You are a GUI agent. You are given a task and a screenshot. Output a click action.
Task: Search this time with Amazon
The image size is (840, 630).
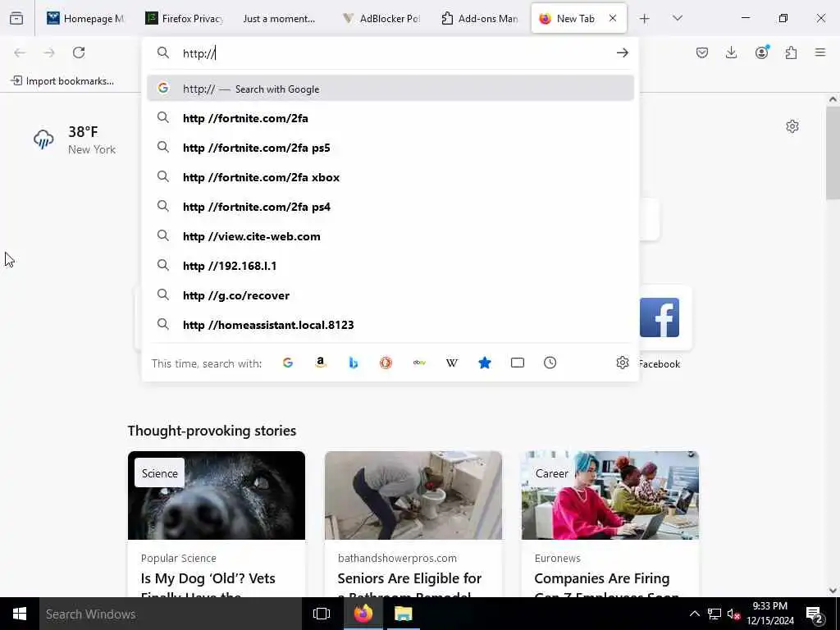point(321,363)
